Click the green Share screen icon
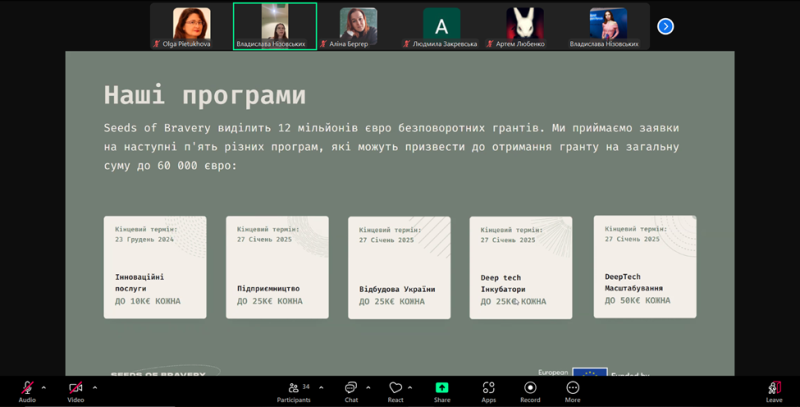The height and width of the screenshot is (407, 800). point(441,387)
